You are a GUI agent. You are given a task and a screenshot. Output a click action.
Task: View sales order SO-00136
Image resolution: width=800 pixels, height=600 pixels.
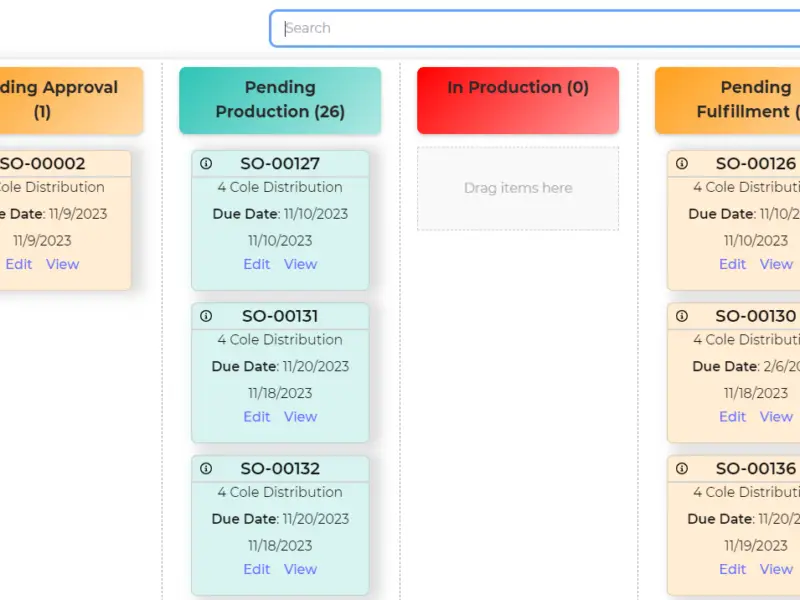[x=776, y=569]
